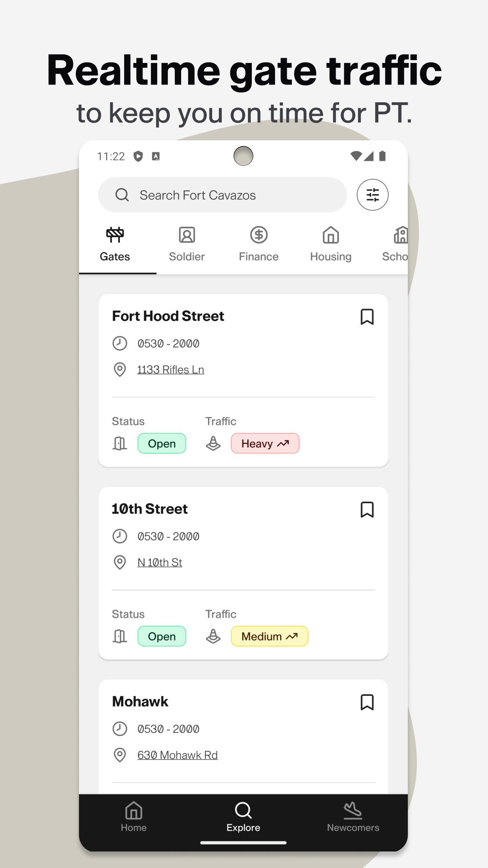Bookmark the 10th Street gate
488x868 pixels.
pyautogui.click(x=367, y=510)
